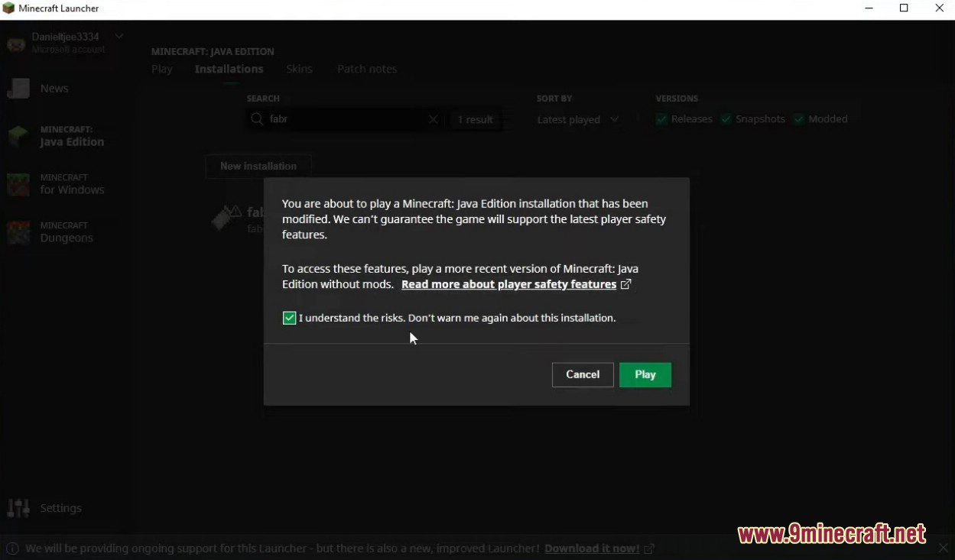Open 'Read more about player safety features' link

[508, 284]
